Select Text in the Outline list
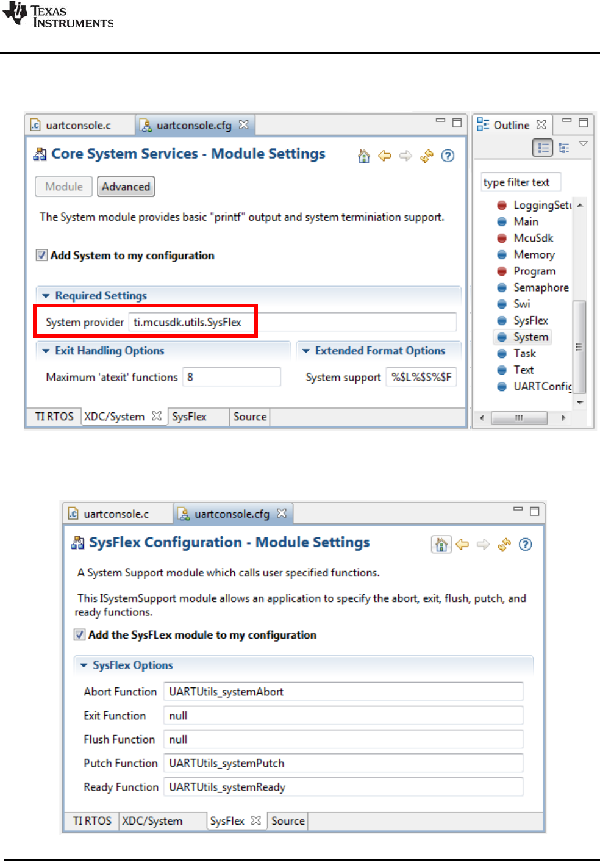This screenshot has width=600, height=868. (516, 370)
